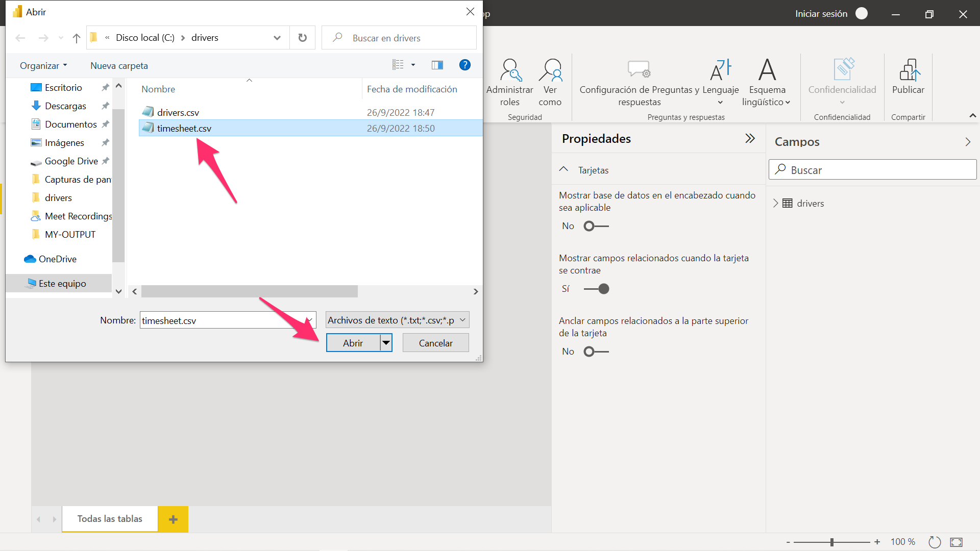Select Este equipo in navigation pane
Viewport: 980px width, 551px height.
tap(62, 283)
